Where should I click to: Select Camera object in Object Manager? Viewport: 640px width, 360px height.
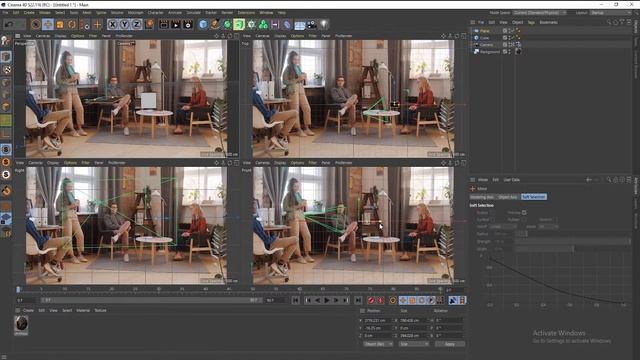click(x=486, y=44)
